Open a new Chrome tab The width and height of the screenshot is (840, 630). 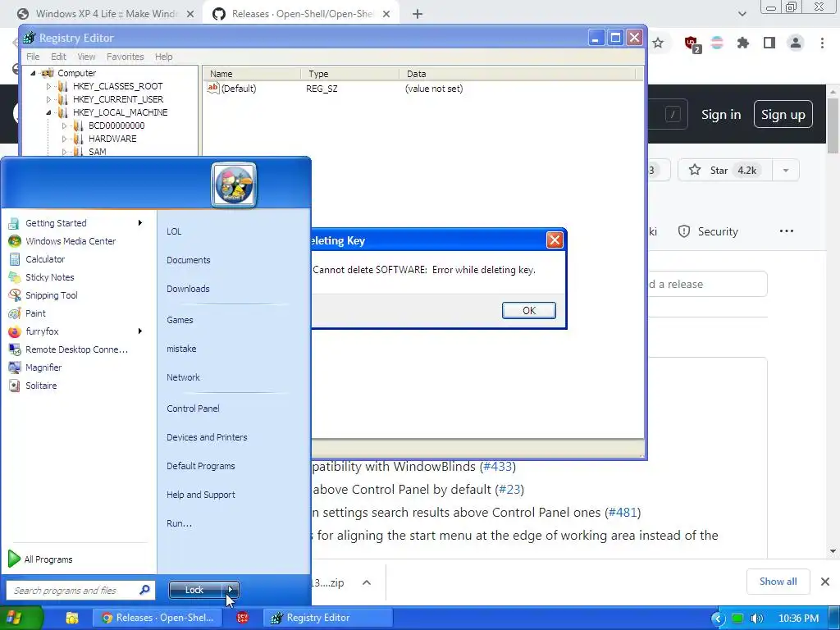pos(418,15)
